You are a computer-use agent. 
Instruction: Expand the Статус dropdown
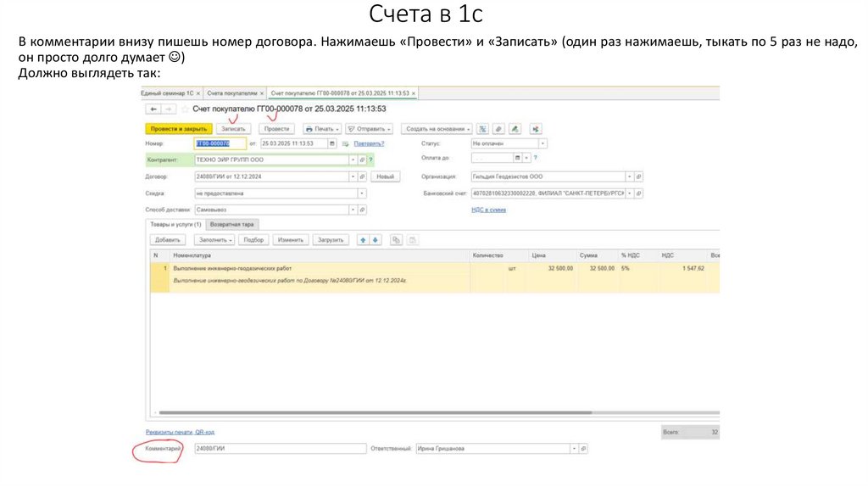542,143
